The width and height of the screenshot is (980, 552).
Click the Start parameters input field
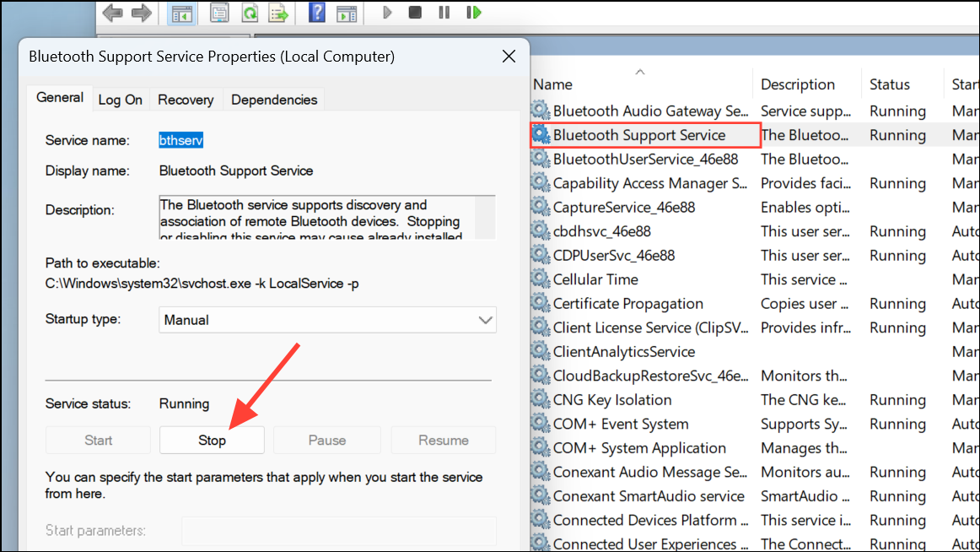339,531
